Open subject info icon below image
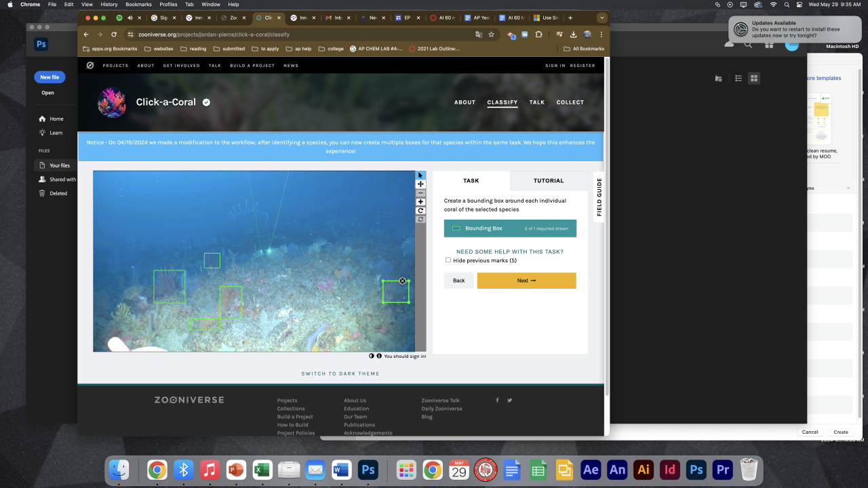The height and width of the screenshot is (488, 868). click(379, 356)
